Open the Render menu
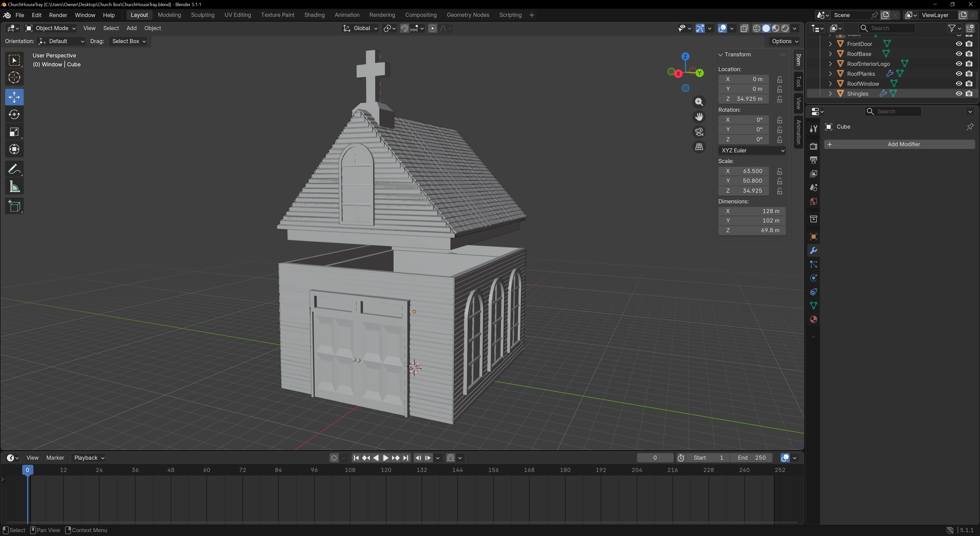The width and height of the screenshot is (980, 536). (x=58, y=15)
